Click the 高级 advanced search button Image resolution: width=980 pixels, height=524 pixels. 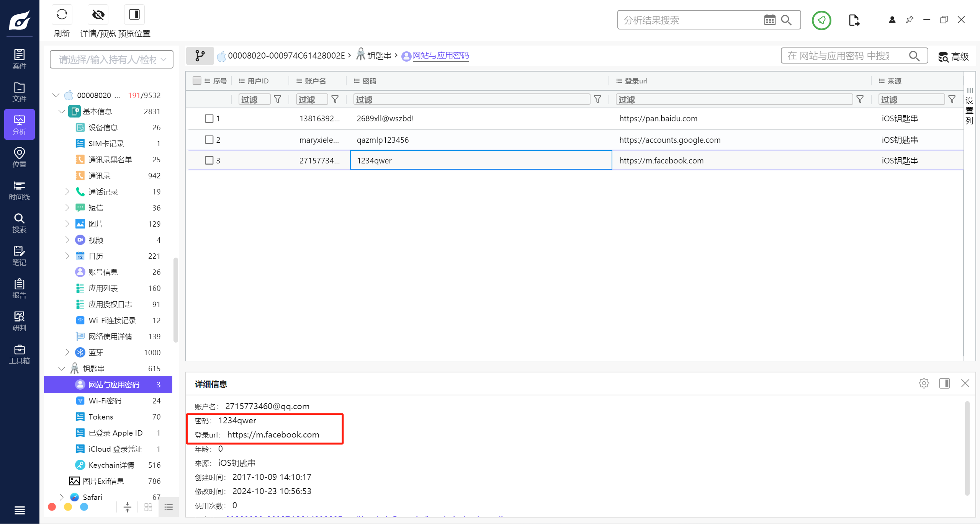click(953, 57)
